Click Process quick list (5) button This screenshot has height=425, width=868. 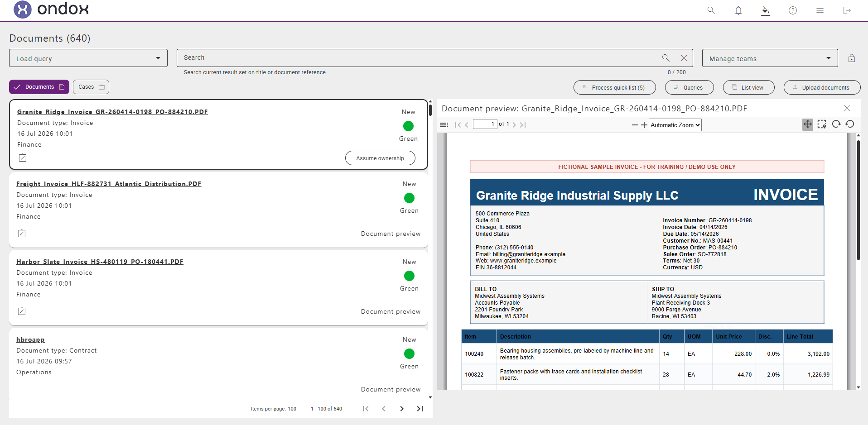(615, 87)
